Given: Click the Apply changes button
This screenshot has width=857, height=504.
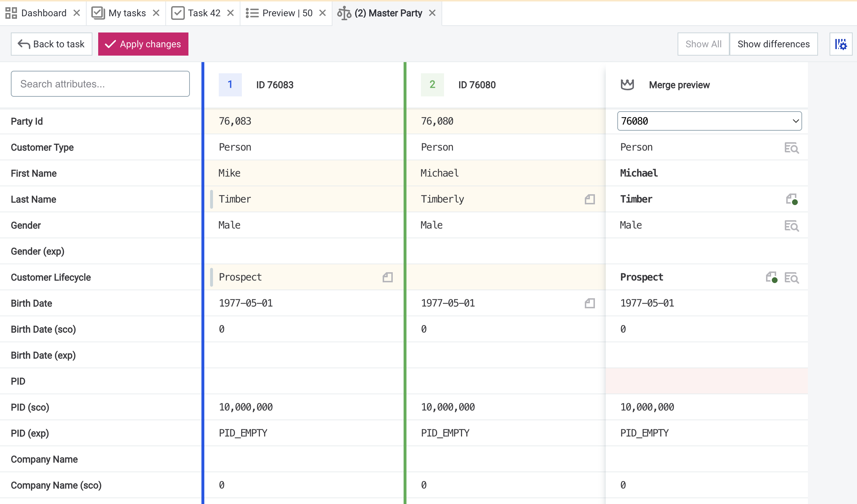Looking at the screenshot, I should [143, 44].
